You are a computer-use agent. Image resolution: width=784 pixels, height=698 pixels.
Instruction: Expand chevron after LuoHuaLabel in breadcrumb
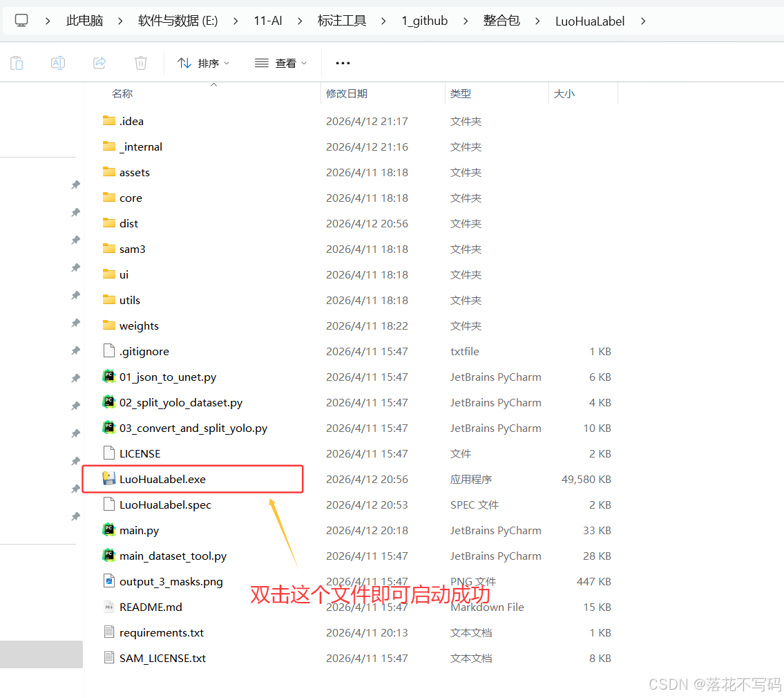click(643, 21)
